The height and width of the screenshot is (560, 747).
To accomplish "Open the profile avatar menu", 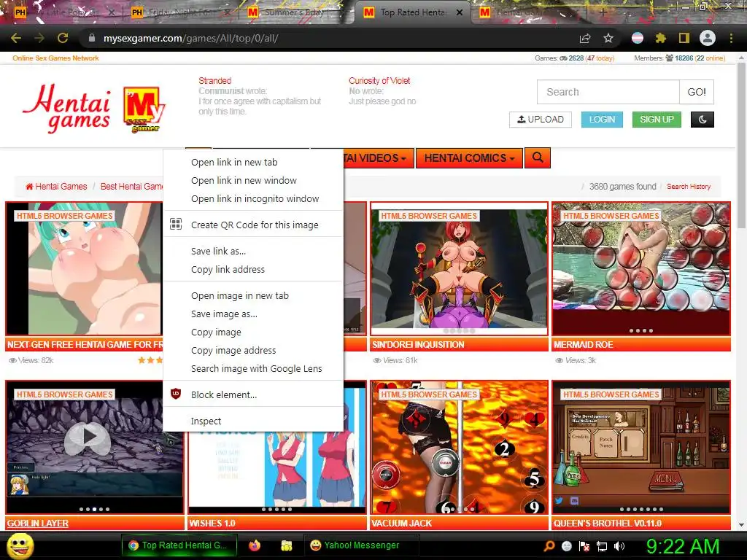I will pyautogui.click(x=708, y=38).
